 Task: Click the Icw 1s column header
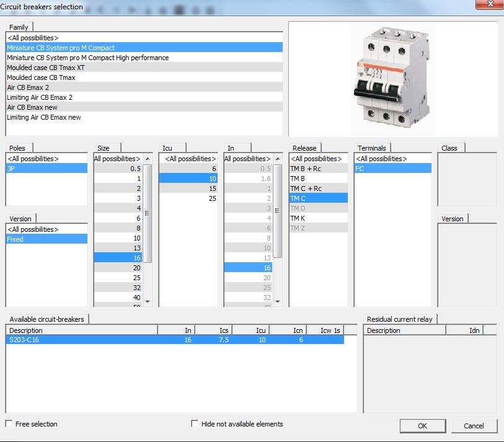(x=325, y=330)
